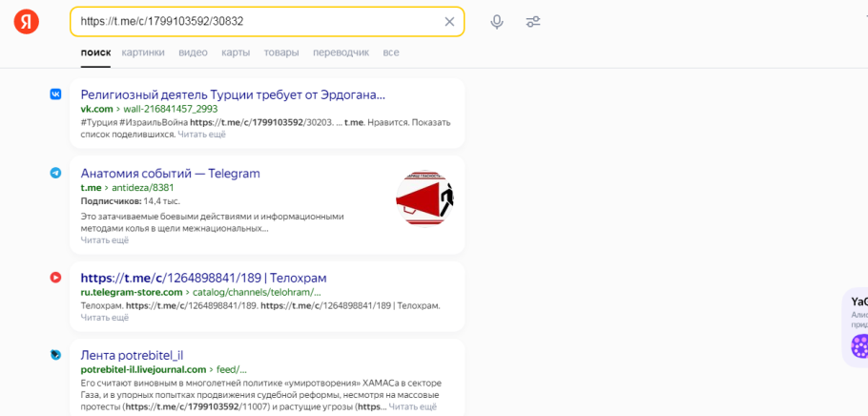Click the Подписчиков: 14,4 тыс. text
The height and width of the screenshot is (416, 868).
pyautogui.click(x=130, y=201)
